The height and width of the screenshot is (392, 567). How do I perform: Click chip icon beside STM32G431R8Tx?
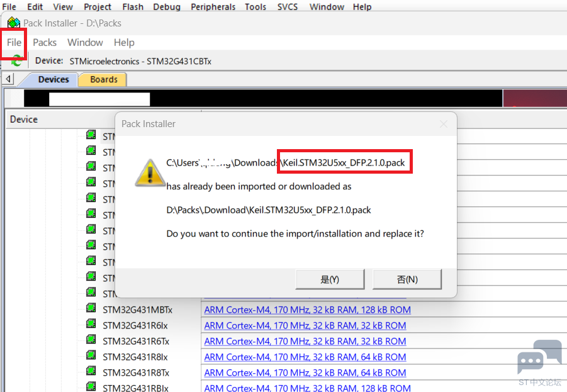pos(91,371)
